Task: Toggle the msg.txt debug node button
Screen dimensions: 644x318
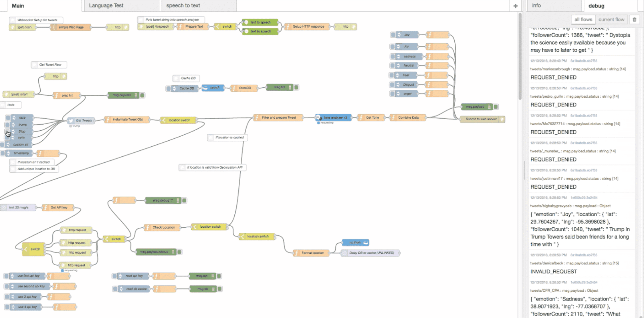Action: click(296, 87)
